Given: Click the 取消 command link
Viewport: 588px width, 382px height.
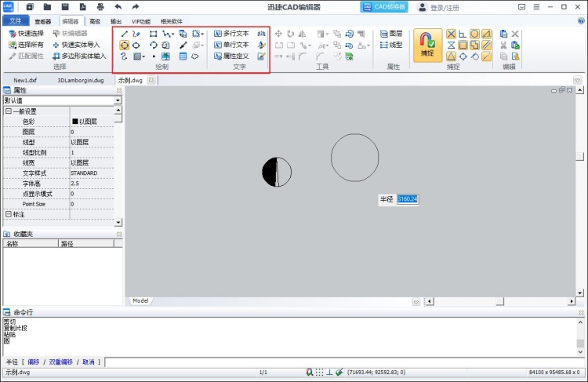Looking at the screenshot, I should pyautogui.click(x=89, y=362).
